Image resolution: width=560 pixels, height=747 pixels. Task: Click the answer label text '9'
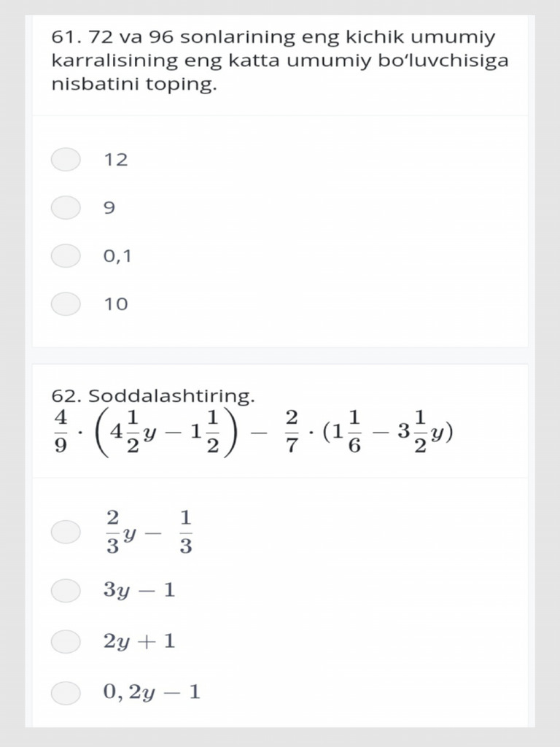109,208
